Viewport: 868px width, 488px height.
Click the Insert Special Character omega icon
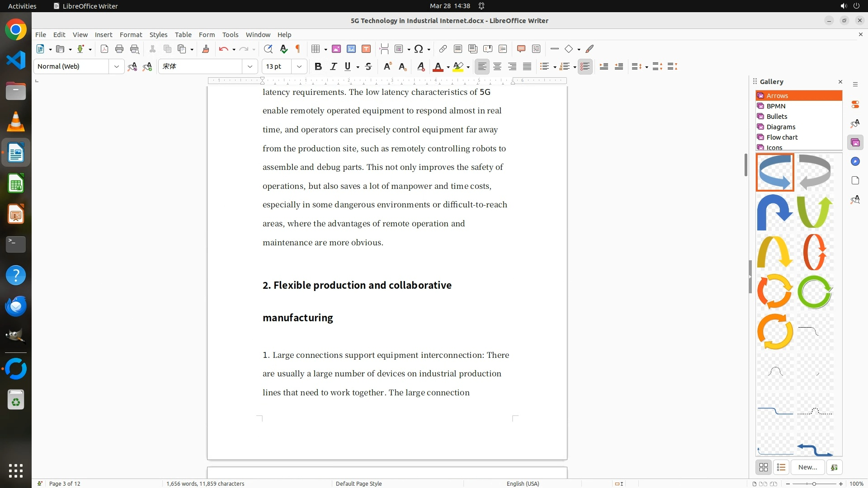tap(419, 49)
